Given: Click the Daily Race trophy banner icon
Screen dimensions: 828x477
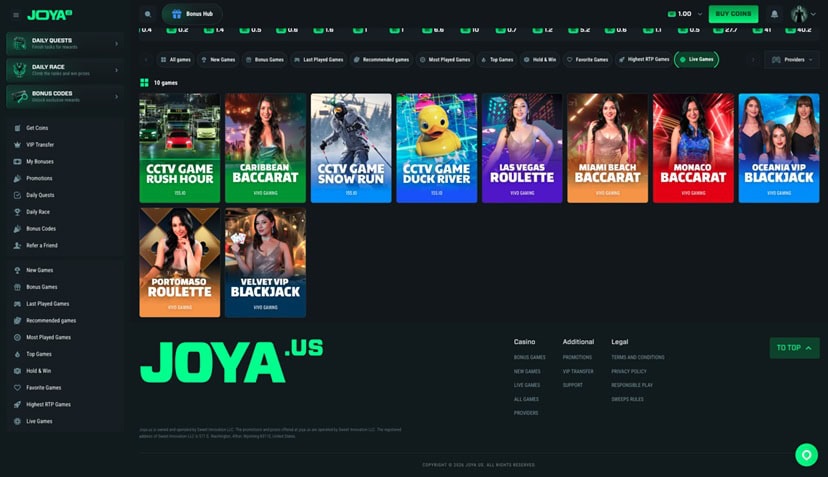Looking at the screenshot, I should click(20, 70).
